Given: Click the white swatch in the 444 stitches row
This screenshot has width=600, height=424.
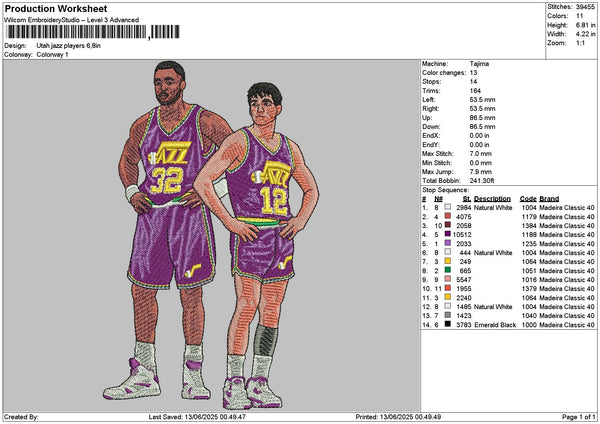Looking at the screenshot, I should [448, 252].
